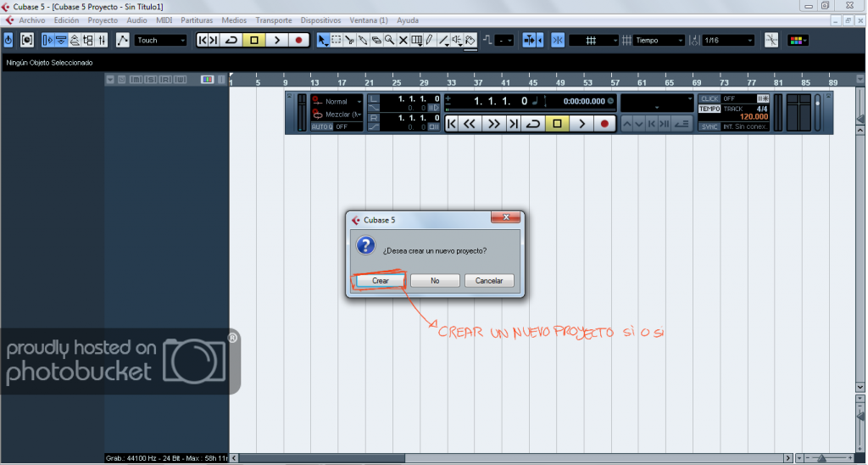Open the Touch automation mode dropdown
This screenshot has height=465, width=868.
pyautogui.click(x=160, y=41)
